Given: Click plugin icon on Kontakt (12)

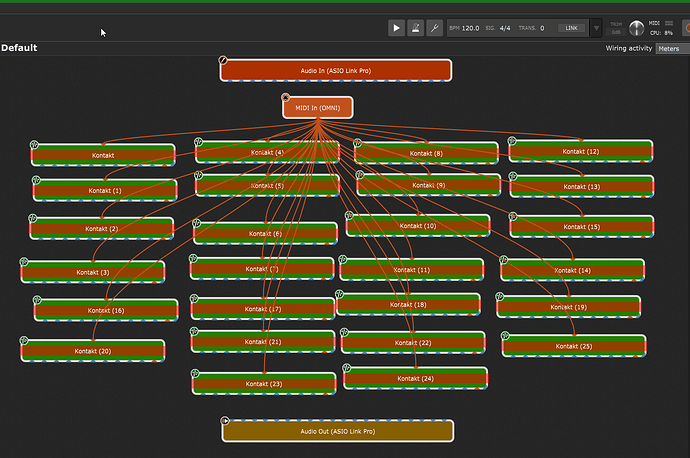Looking at the screenshot, I should point(512,141).
